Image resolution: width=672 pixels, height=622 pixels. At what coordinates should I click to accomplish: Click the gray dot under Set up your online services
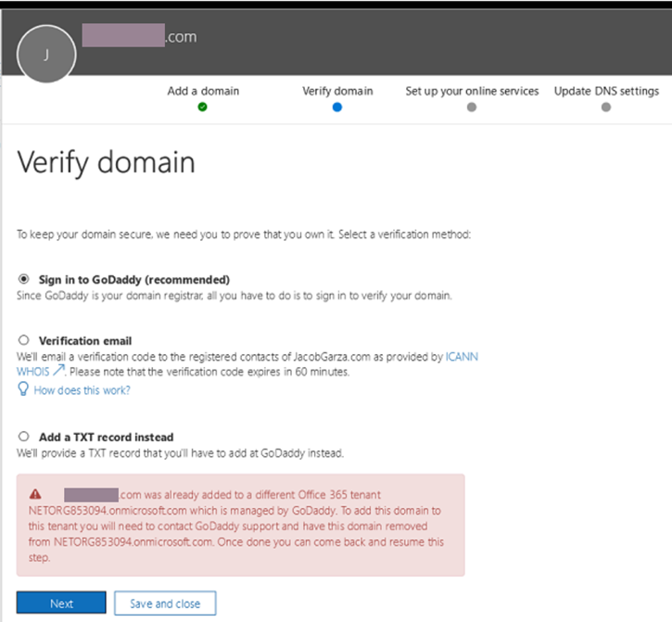pyautogui.click(x=472, y=108)
